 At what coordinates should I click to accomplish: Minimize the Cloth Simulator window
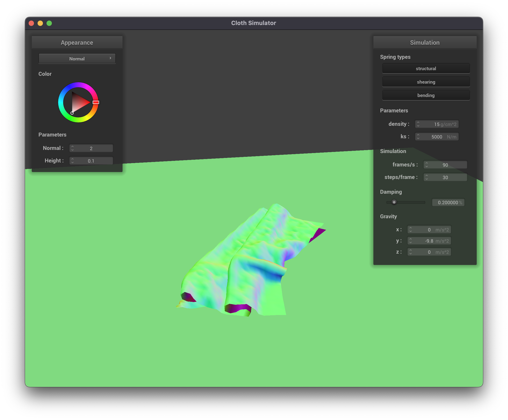[x=40, y=23]
